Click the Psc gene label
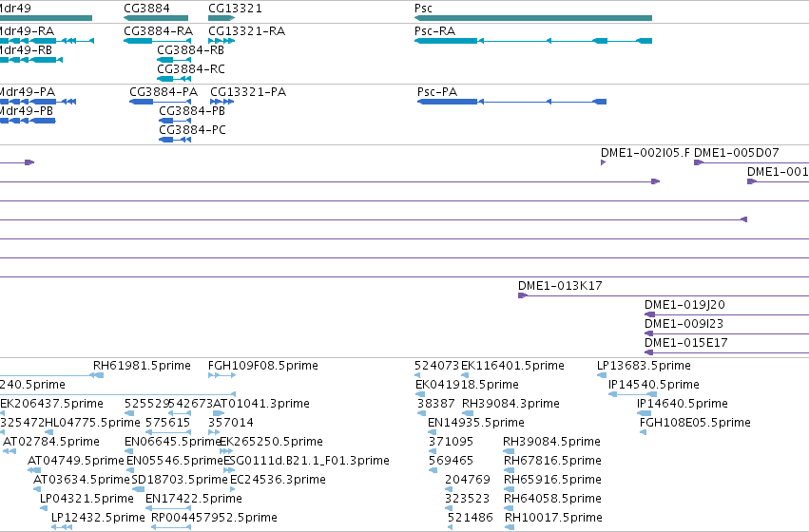809x532 pixels. coord(423,9)
